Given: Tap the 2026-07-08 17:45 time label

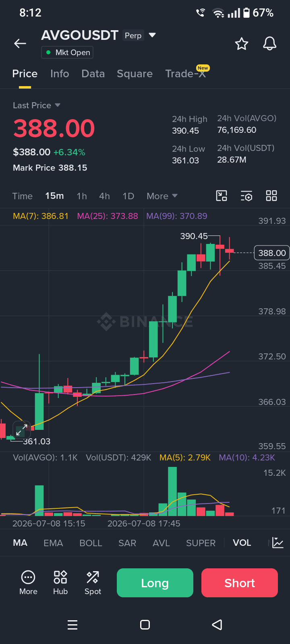Looking at the screenshot, I should (144, 524).
